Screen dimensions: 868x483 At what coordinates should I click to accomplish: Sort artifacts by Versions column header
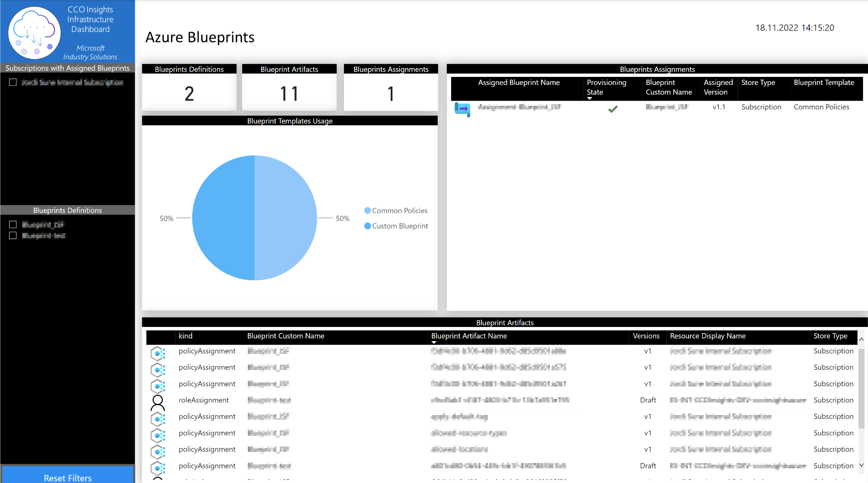646,336
